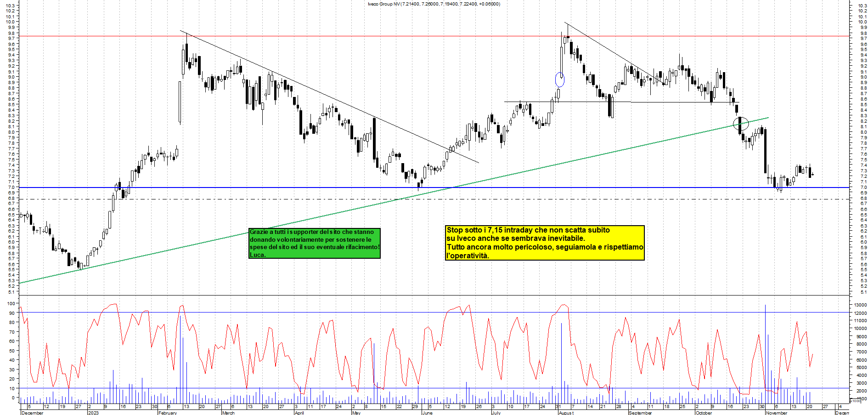Click the 'July' month label
This screenshot has height=415, width=868.
tap(496, 413)
